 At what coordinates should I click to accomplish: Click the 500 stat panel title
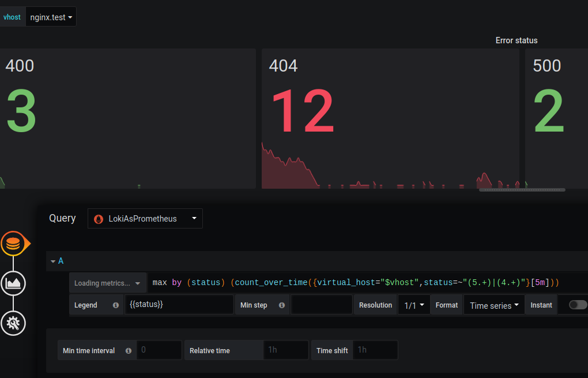[x=546, y=66]
